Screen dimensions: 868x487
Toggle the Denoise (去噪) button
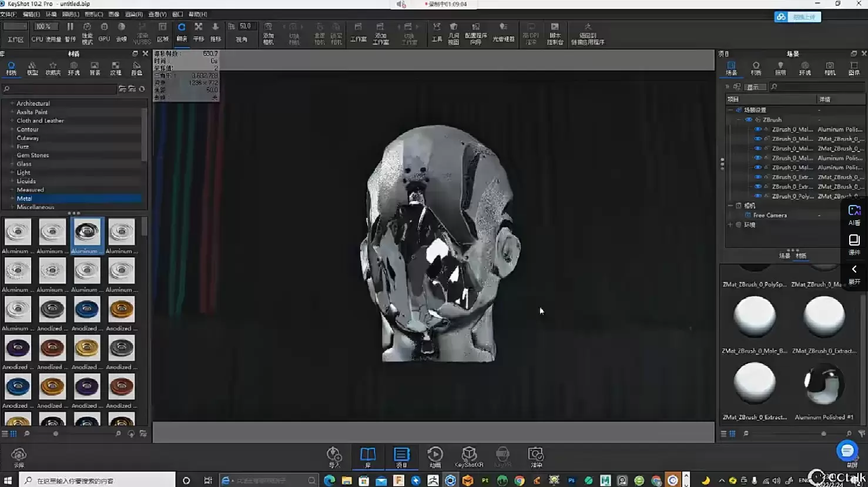coord(121,32)
